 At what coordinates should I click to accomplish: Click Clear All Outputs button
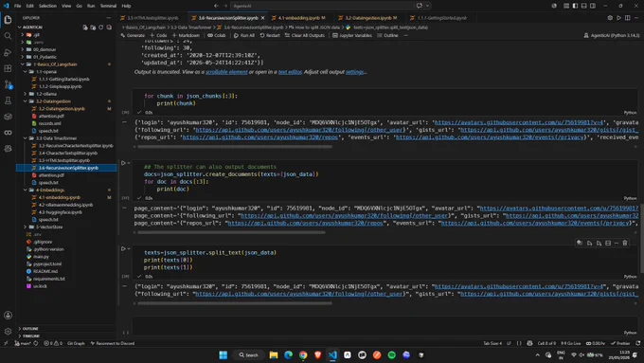[304, 35]
